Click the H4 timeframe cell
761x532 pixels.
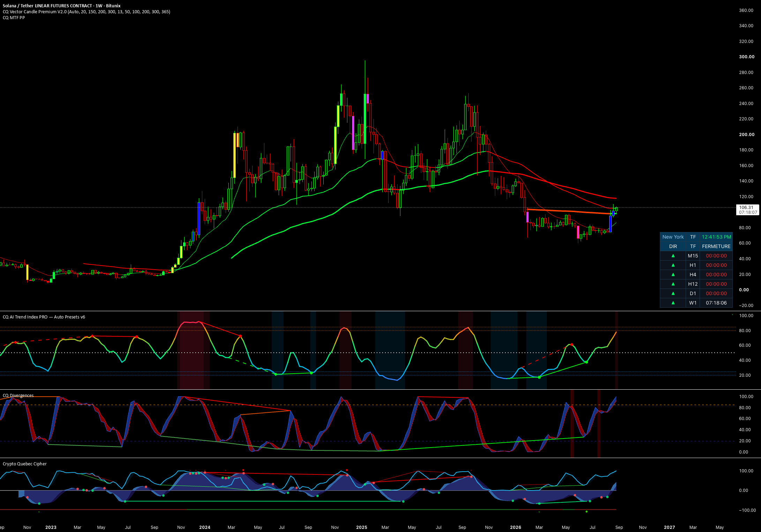[x=693, y=275]
